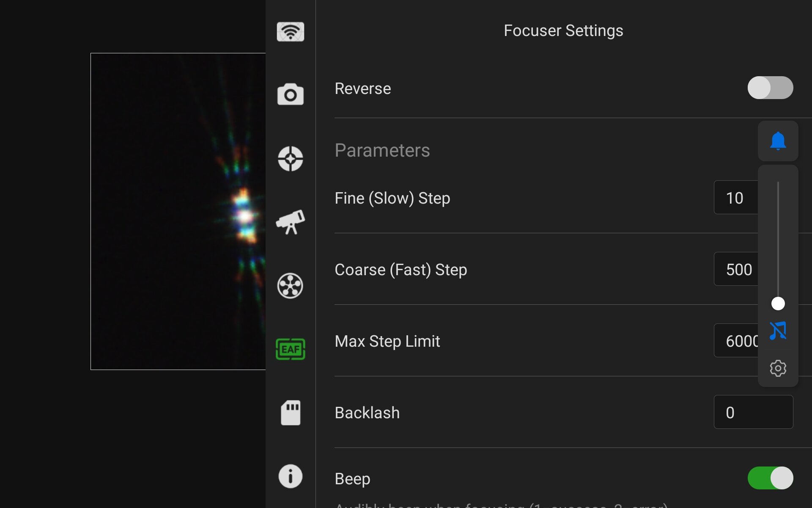Open the camera settings icon
812x508 pixels.
click(x=290, y=94)
